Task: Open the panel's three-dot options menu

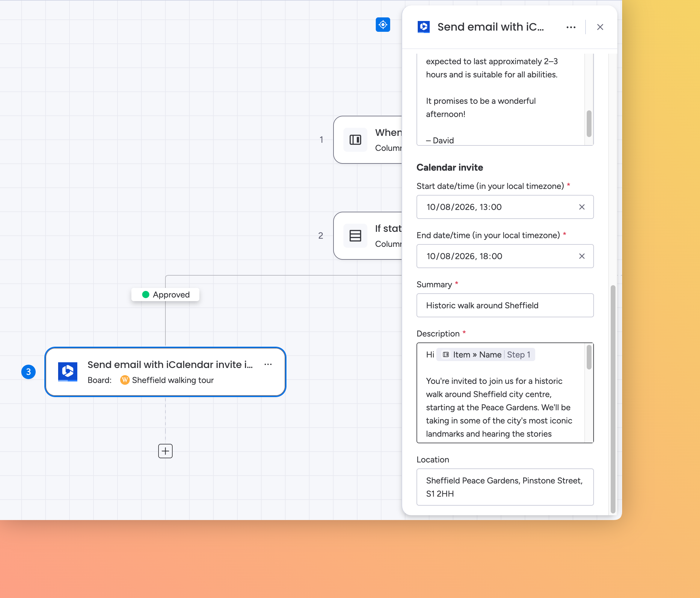Action: tap(571, 27)
